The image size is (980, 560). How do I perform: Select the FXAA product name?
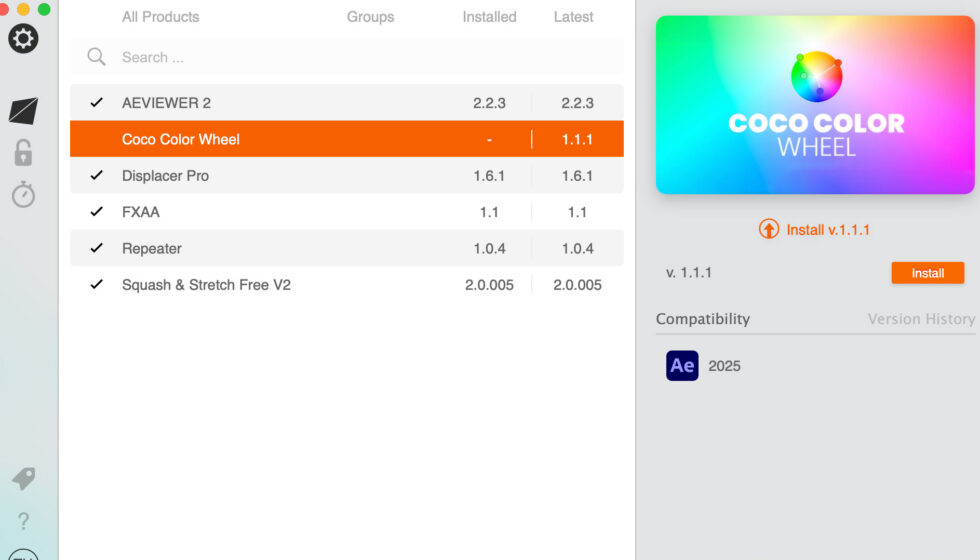click(x=141, y=212)
